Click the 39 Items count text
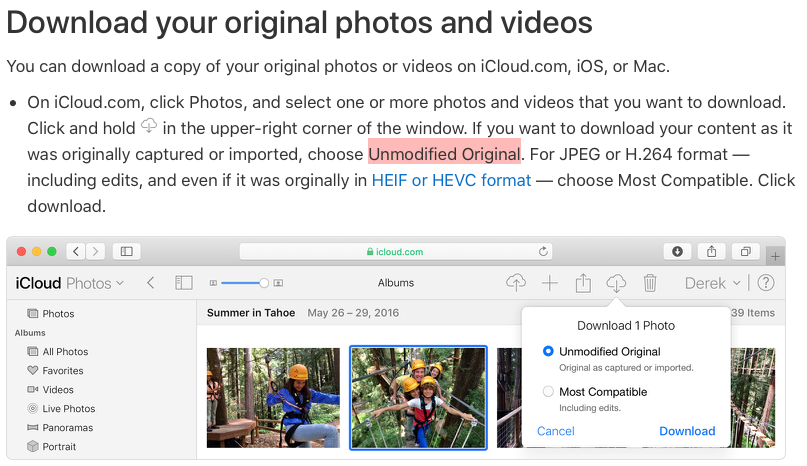This screenshot has width=807, height=466. [x=753, y=313]
